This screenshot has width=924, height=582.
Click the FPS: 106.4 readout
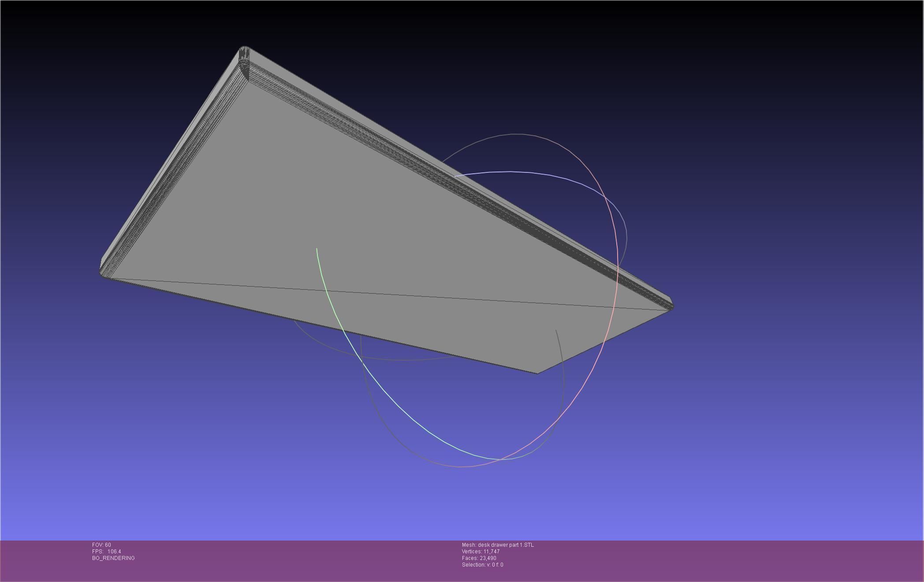pyautogui.click(x=106, y=552)
